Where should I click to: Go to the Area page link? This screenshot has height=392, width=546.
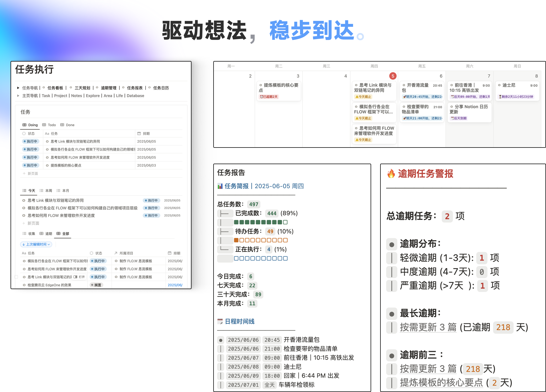[108, 96]
